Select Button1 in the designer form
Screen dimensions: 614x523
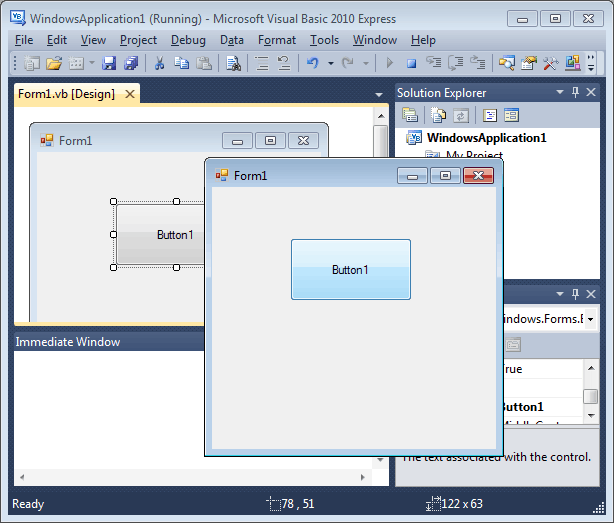coord(161,234)
